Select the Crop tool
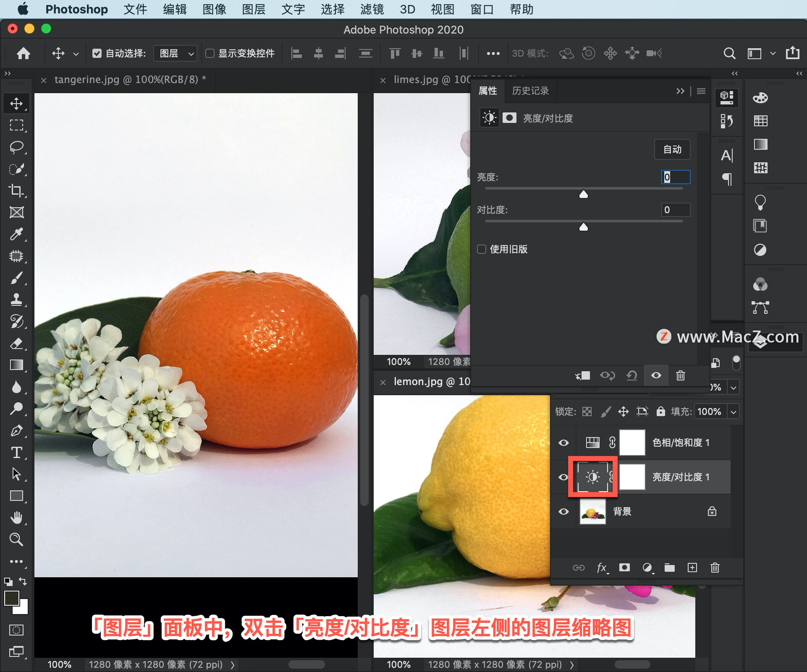This screenshot has width=807, height=672. [16, 190]
